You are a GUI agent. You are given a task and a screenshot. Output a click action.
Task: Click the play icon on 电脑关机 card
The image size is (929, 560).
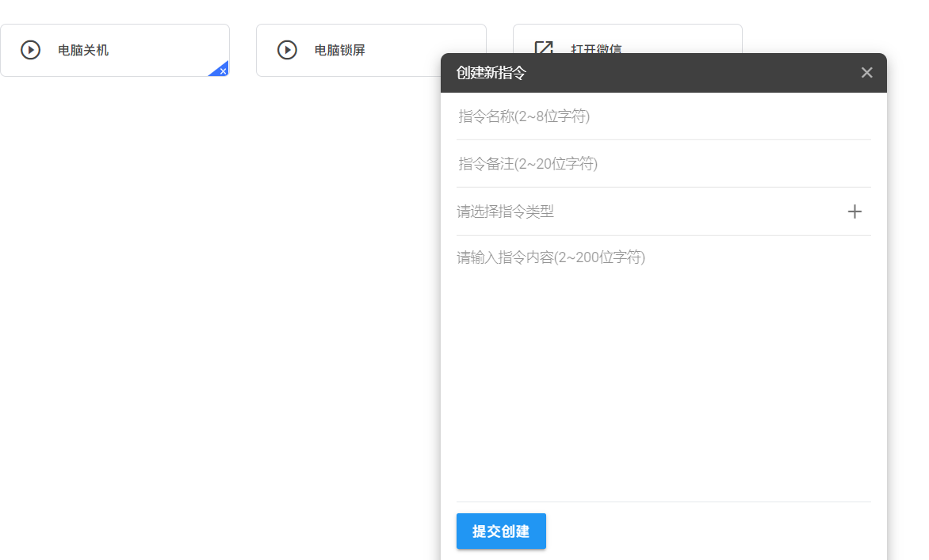(30, 50)
